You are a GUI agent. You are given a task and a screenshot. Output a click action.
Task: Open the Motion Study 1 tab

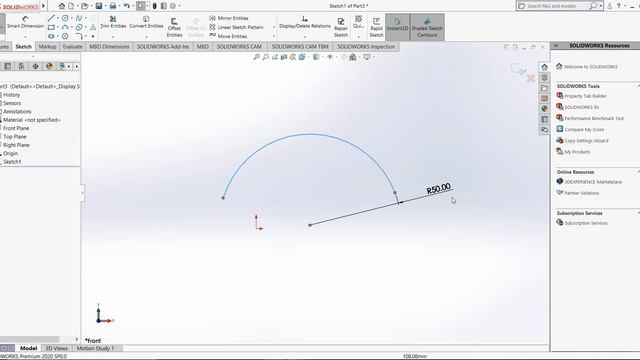96,348
